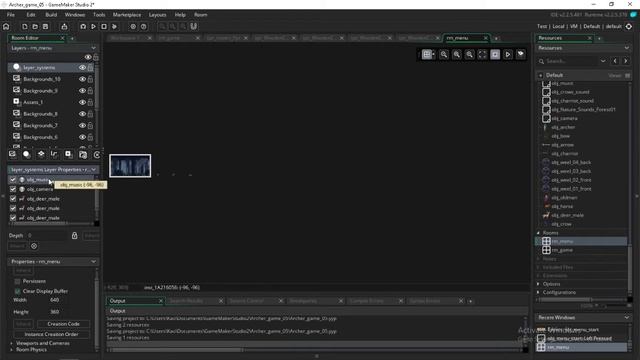Screen dimensions: 640x360
Task: Start the debugger with the bug icon
Action: [x=83, y=27]
